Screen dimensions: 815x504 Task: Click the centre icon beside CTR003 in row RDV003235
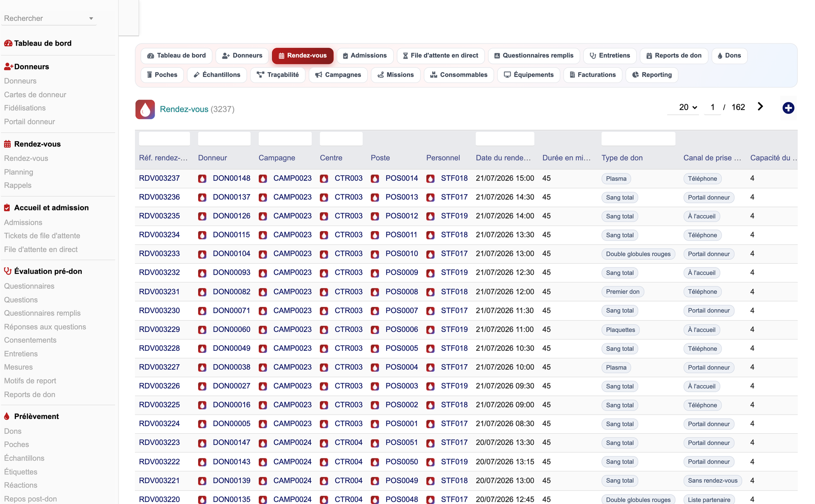click(324, 216)
